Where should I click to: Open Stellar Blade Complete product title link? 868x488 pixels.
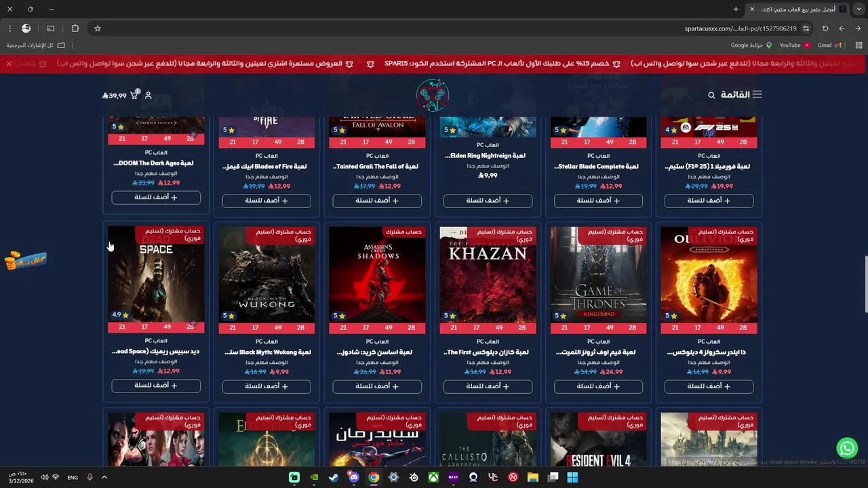coord(598,167)
